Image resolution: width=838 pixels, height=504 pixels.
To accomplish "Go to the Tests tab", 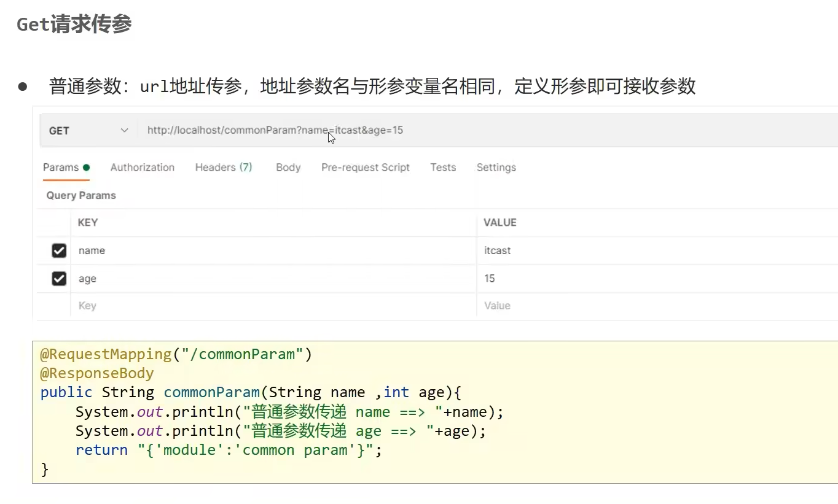I will 443,167.
